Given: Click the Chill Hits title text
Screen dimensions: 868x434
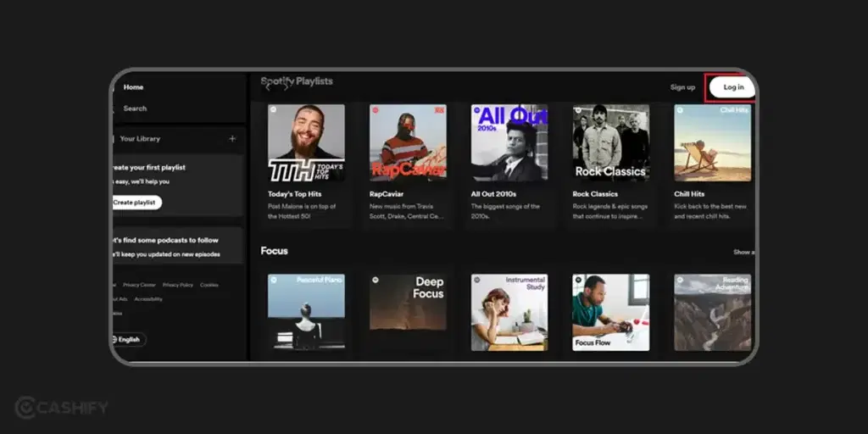Looking at the screenshot, I should pyautogui.click(x=689, y=194).
